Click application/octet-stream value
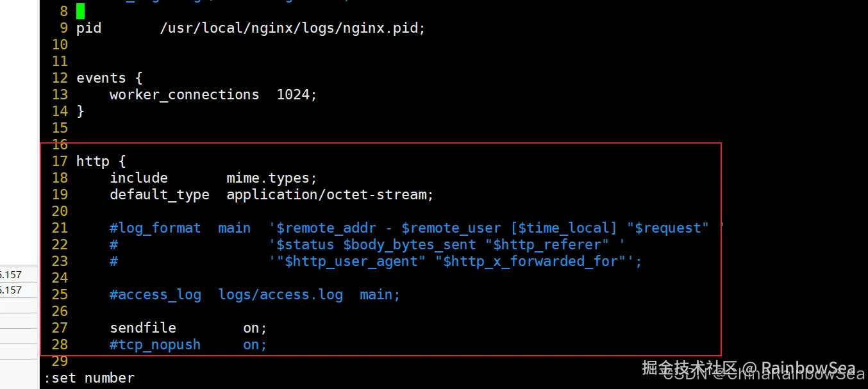 (330, 195)
